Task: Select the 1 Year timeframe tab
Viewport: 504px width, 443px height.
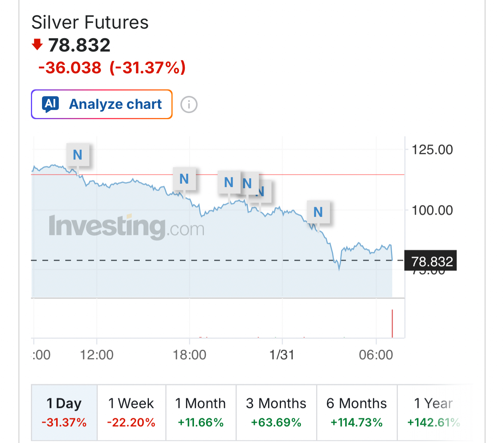Action: coord(433,412)
